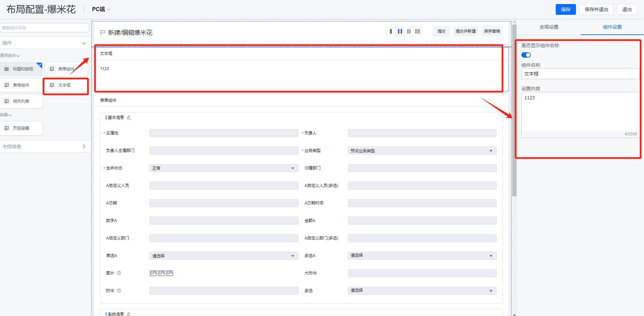Click the 保存草稿 button

(x=492, y=31)
